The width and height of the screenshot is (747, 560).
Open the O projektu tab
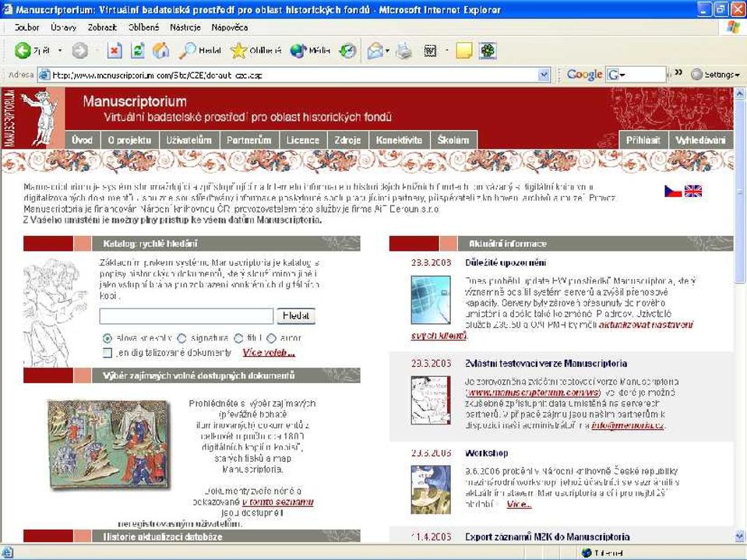[129, 140]
